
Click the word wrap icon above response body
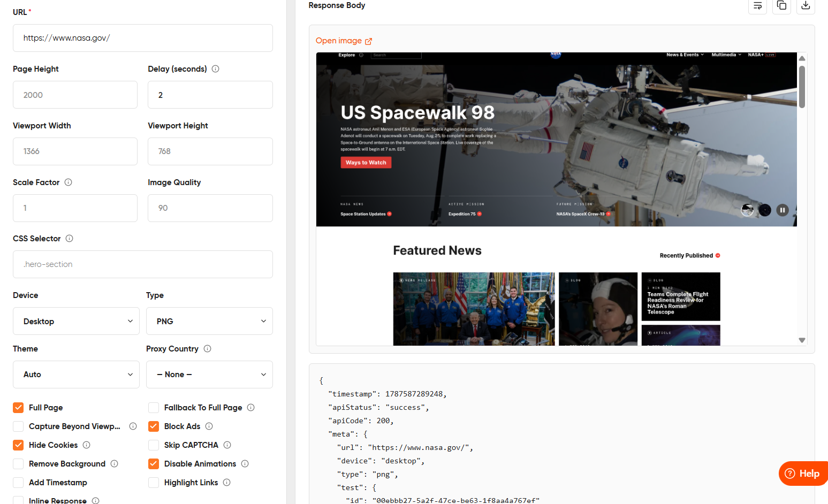tap(757, 6)
